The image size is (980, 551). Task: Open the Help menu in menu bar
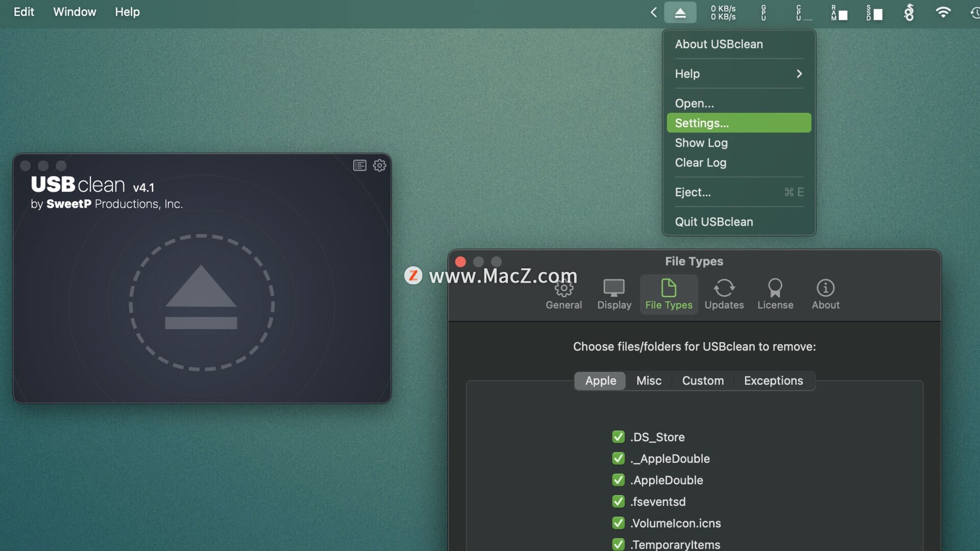coord(127,12)
